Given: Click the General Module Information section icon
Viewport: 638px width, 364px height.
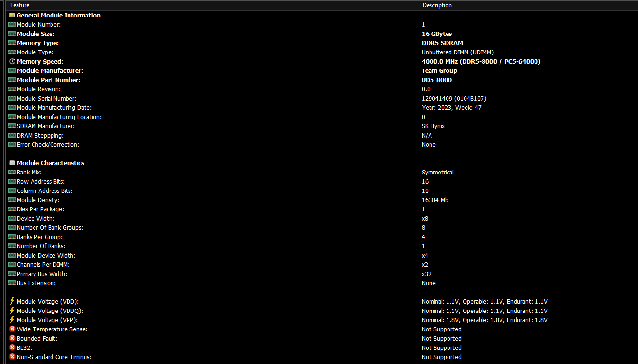Looking at the screenshot, I should [12, 16].
